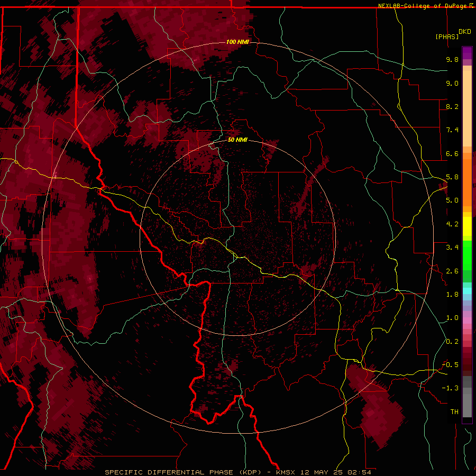The width and height of the screenshot is (476, 476).
Task: Click the TH threshold legend label
Action: point(454,412)
